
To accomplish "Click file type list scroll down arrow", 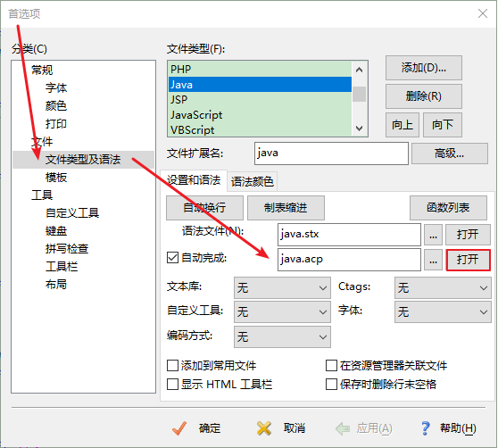I will (359, 129).
